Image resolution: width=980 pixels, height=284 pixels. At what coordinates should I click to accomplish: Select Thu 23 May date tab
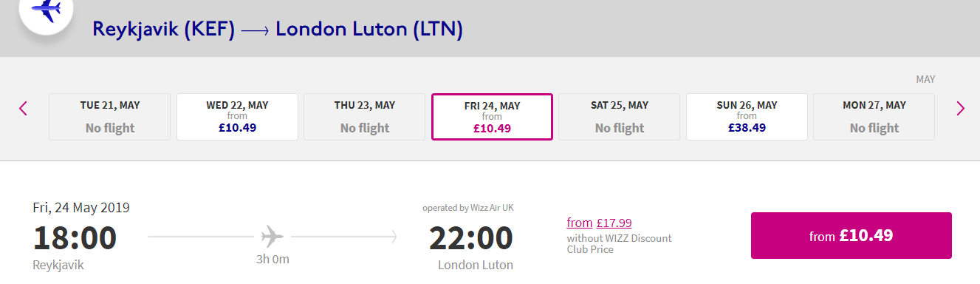point(365,117)
